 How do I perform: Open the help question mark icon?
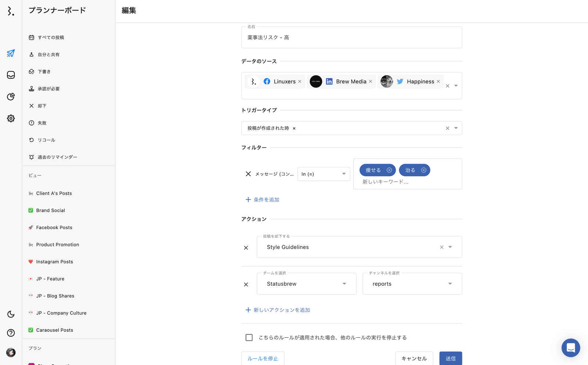coord(11,333)
